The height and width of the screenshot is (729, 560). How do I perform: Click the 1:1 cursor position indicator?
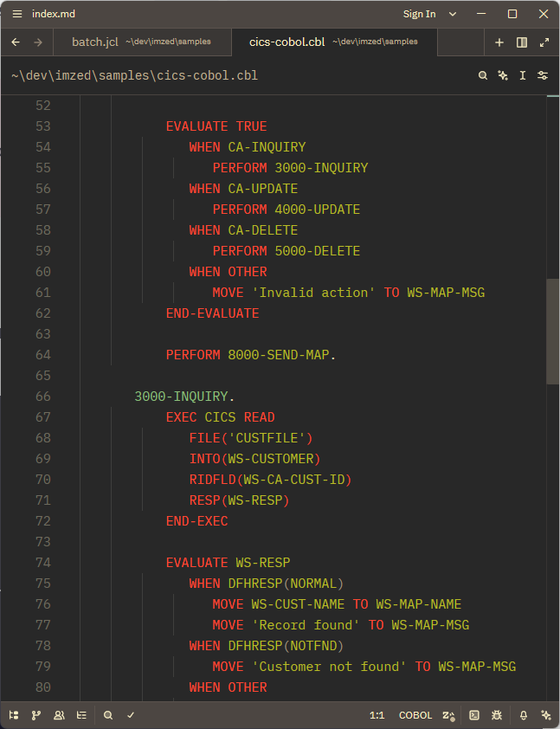click(x=377, y=715)
